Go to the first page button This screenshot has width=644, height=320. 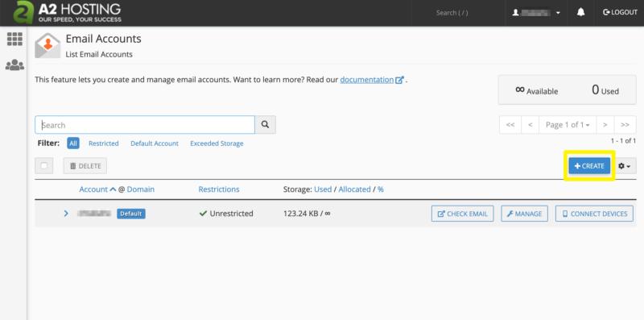(510, 125)
